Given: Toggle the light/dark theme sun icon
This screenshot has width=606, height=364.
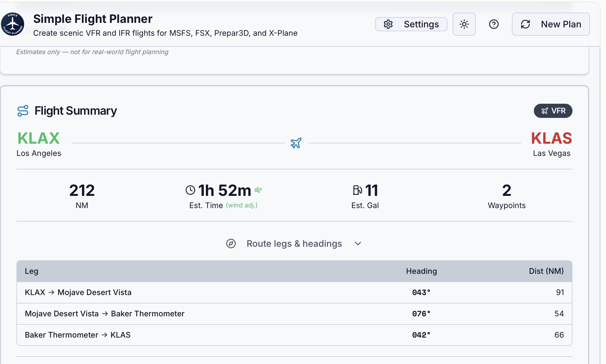Looking at the screenshot, I should point(464,24).
